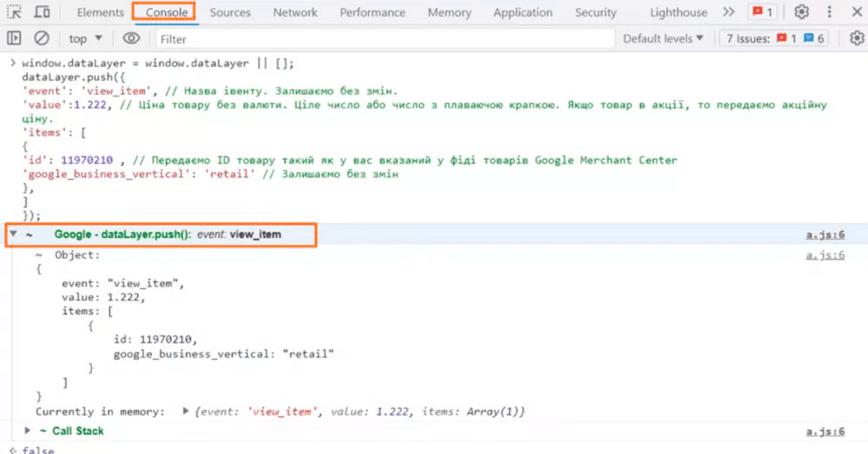Click the 'google_business_vertical: "retail"' output line
868x454 pixels.
224,354
